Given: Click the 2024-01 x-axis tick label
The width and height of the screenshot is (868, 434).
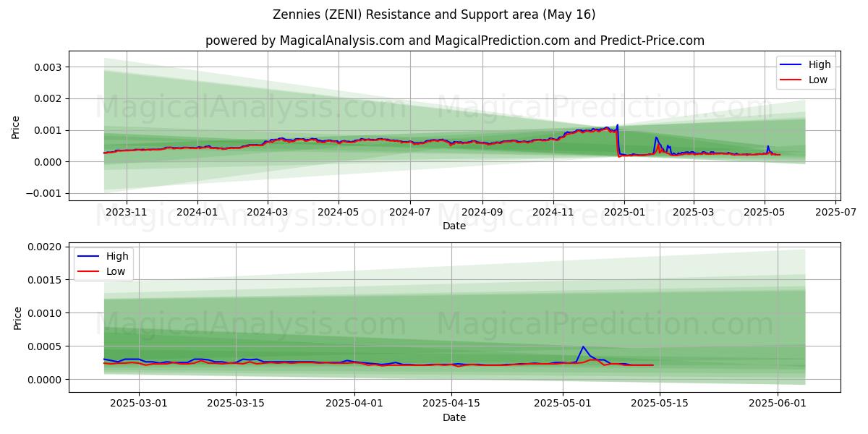Looking at the screenshot, I should [197, 213].
